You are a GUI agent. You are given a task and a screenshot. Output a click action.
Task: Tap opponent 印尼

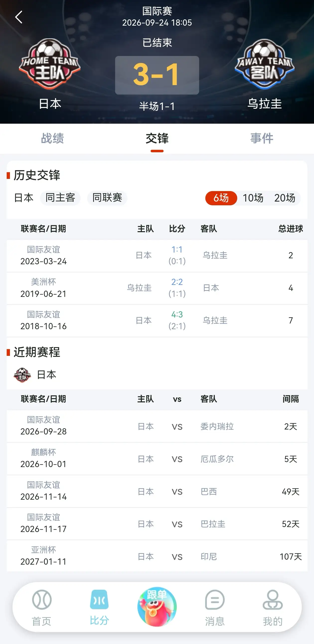click(209, 556)
